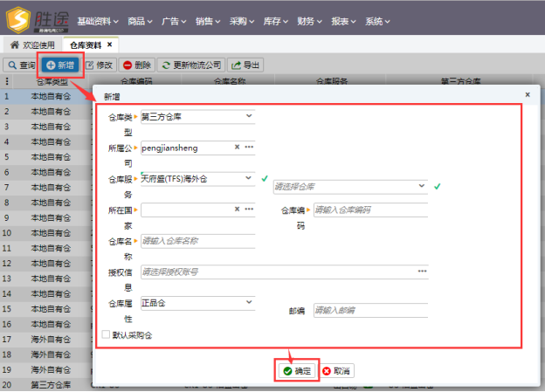Click the 仓库名称 input field
The image size is (545, 392).
[x=197, y=241]
